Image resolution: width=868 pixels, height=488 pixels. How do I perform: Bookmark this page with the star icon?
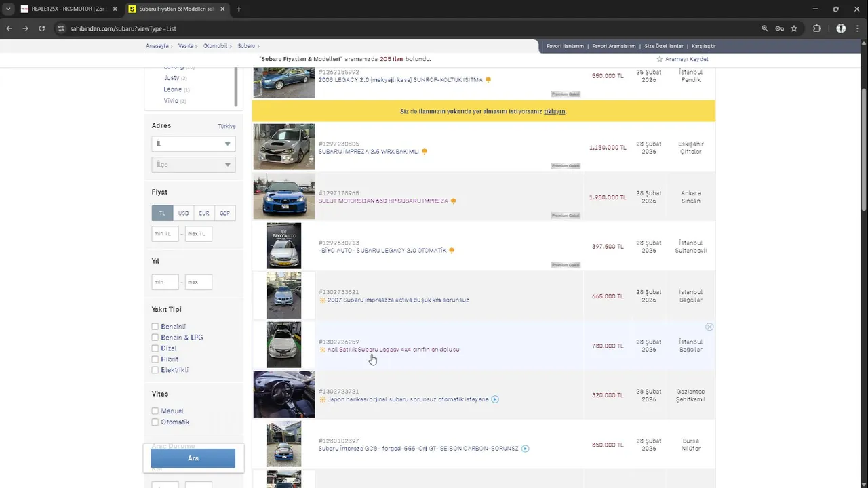point(794,28)
